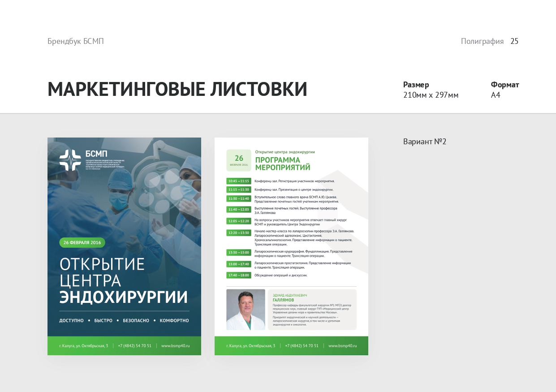
Task: Open www.bsmp40.ru link on the program flyer
Action: click(x=343, y=346)
